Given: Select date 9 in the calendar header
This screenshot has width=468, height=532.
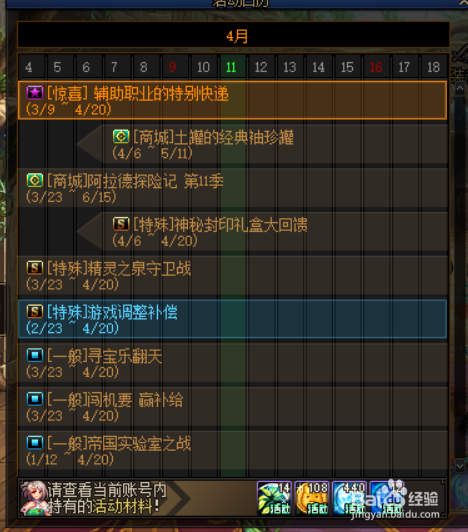Looking at the screenshot, I should (172, 67).
